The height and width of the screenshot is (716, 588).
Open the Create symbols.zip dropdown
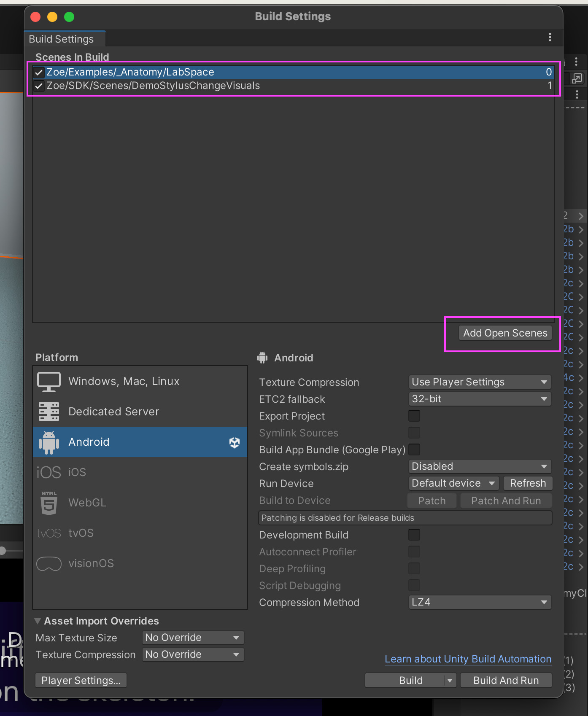480,466
